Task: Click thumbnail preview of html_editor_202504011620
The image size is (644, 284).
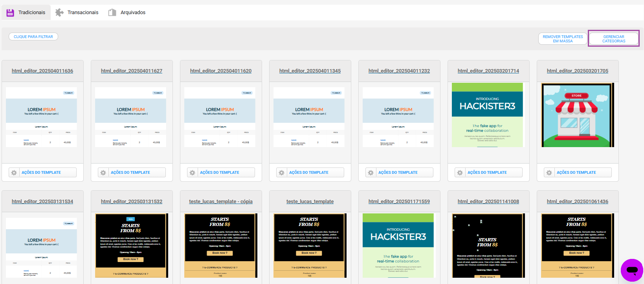Action: [220, 117]
